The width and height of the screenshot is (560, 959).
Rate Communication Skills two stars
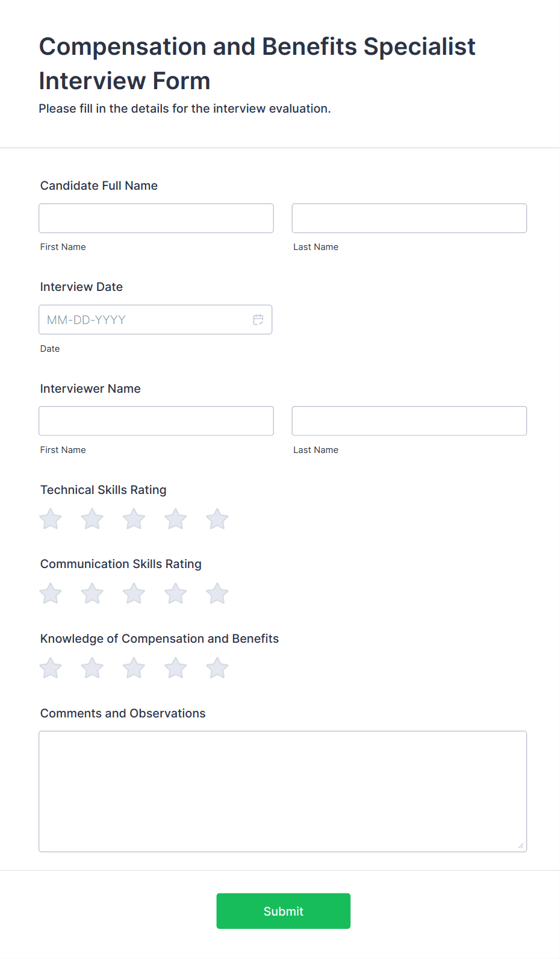tap(92, 594)
